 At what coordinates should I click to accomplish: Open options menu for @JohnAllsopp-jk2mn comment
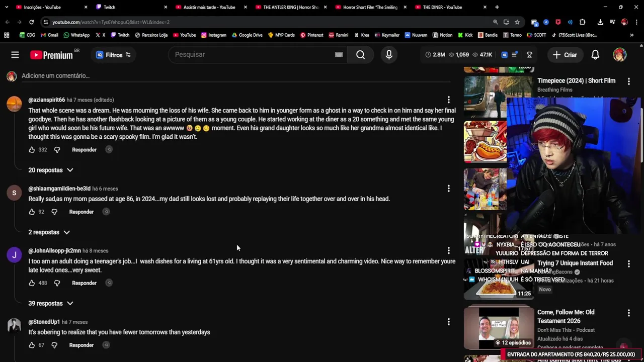pos(449,250)
